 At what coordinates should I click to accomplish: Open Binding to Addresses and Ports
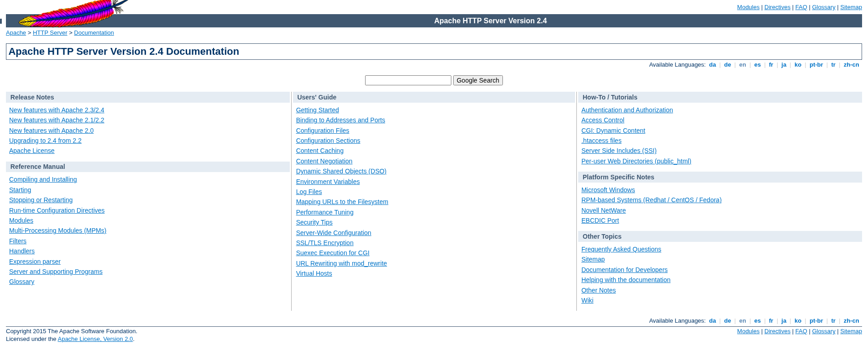340,120
